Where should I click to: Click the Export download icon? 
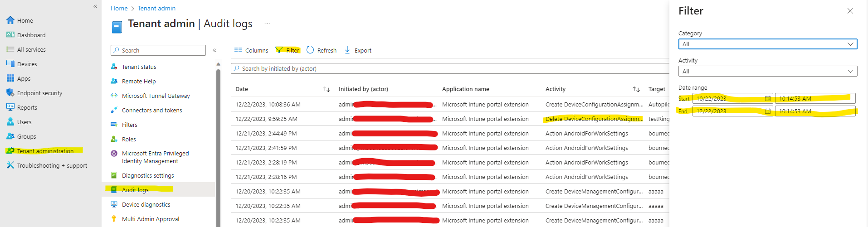[x=347, y=50]
